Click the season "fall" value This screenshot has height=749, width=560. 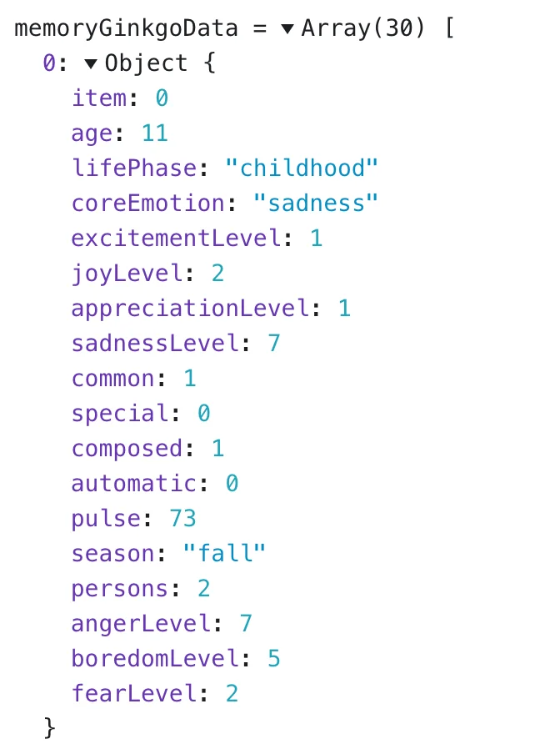pyautogui.click(x=224, y=554)
